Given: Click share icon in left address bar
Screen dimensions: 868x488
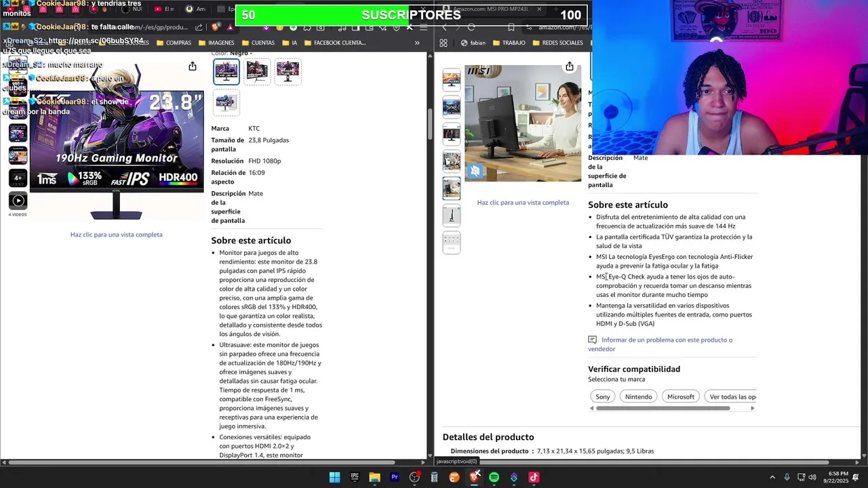Looking at the screenshot, I should point(199,27).
